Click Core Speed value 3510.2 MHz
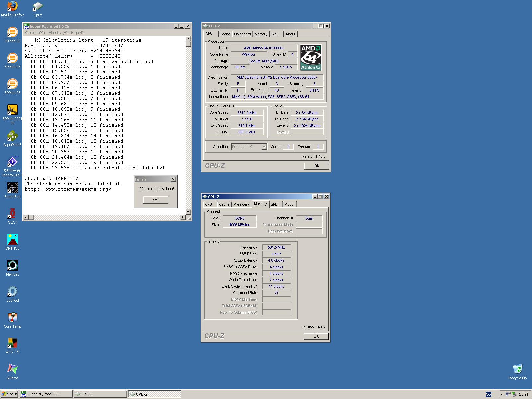The image size is (532, 399). coord(247,113)
